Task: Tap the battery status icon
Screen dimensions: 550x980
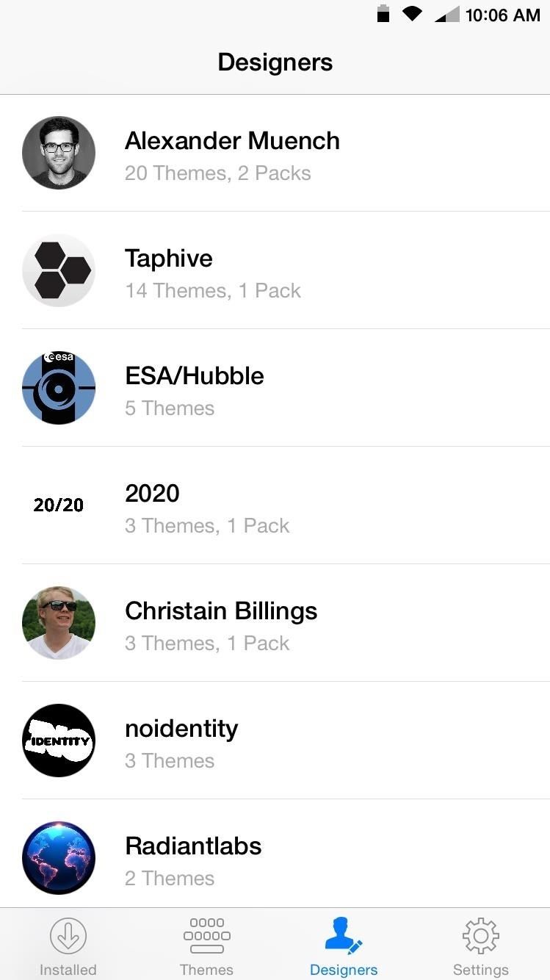Action: [383, 14]
